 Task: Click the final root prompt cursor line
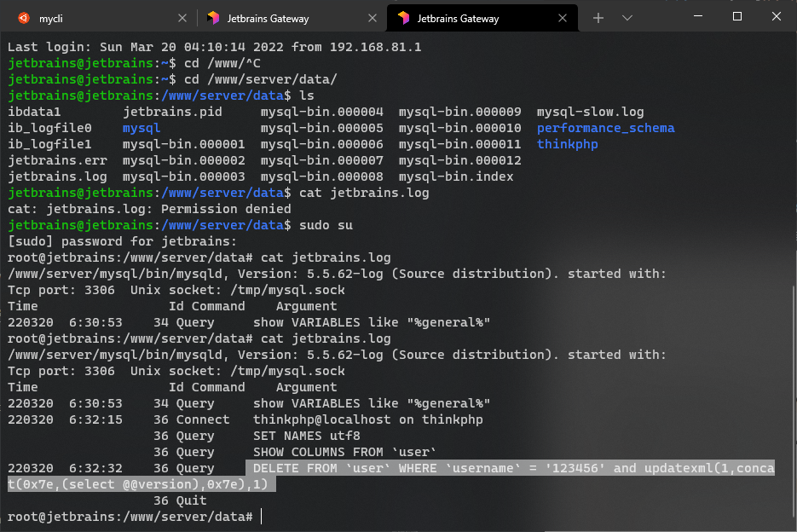point(136,517)
